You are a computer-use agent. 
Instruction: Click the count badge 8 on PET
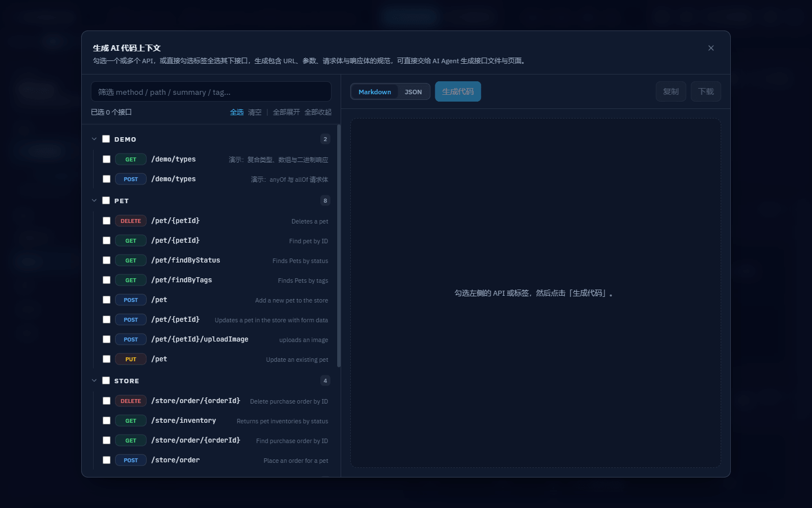(x=325, y=200)
